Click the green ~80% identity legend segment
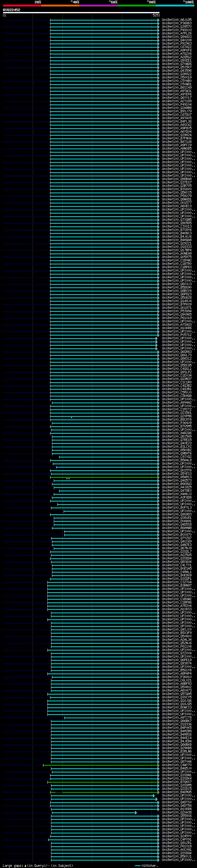Screen dimensions: 197x868 [137, 6]
